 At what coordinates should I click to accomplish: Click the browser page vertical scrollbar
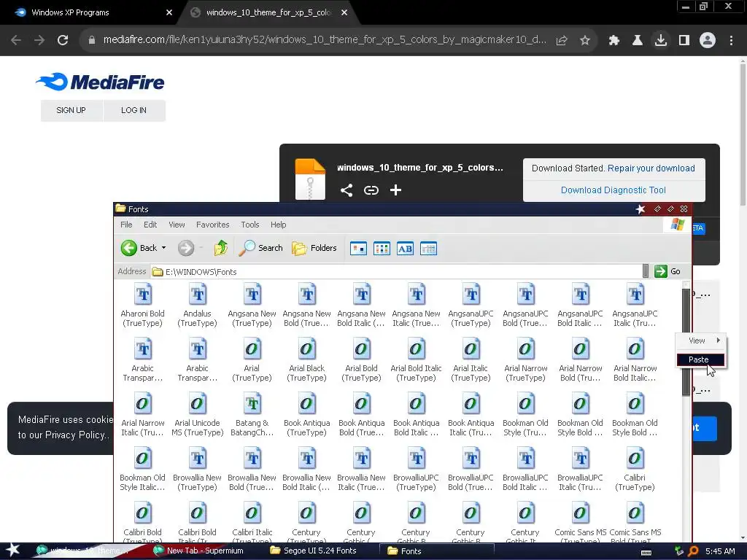click(x=742, y=133)
